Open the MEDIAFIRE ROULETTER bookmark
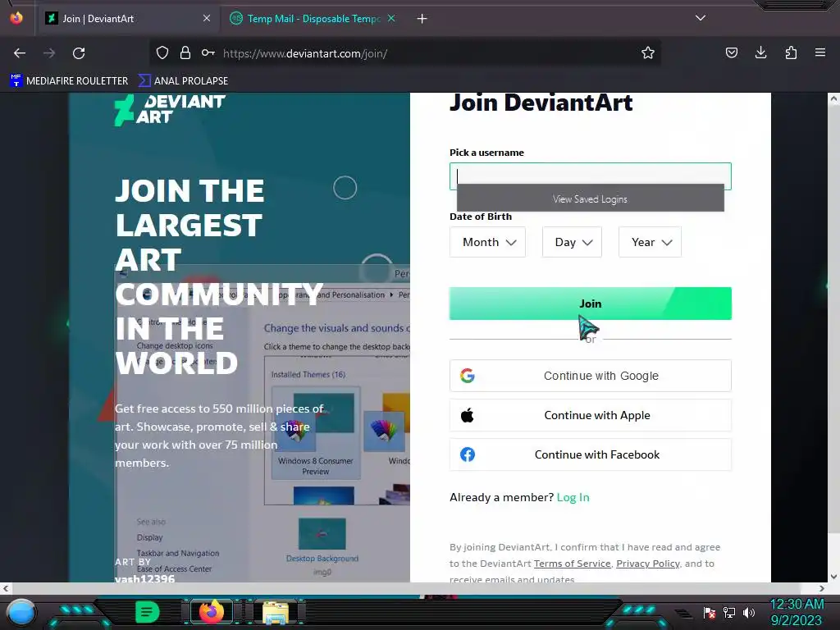Viewport: 840px width, 630px height. coord(69,81)
